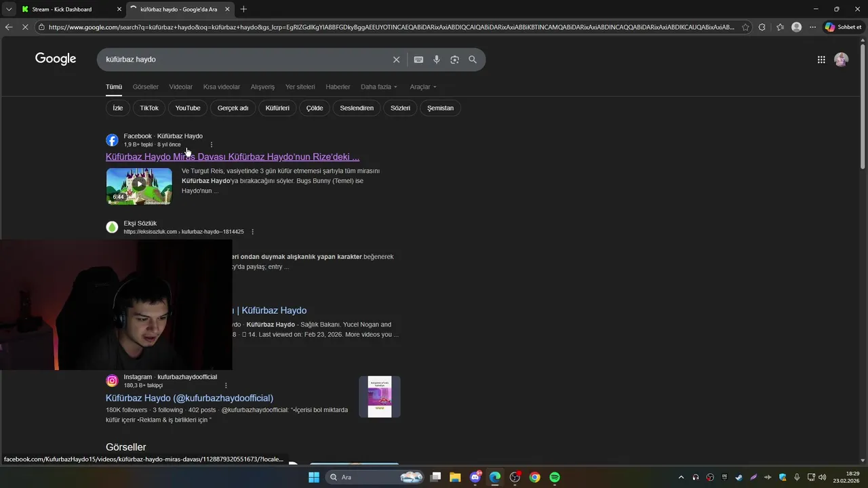868x488 pixels.
Task: Select the İzle filter chip
Action: tap(118, 108)
